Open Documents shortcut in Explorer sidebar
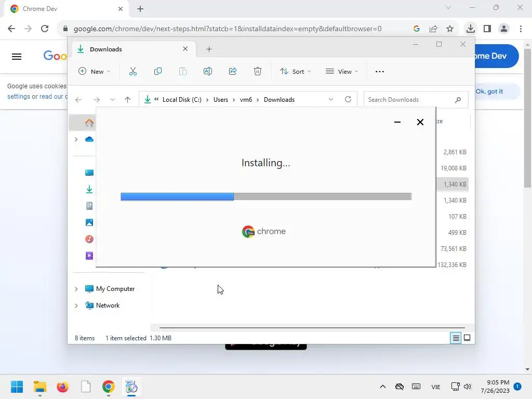Image resolution: width=532 pixels, height=399 pixels. click(89, 206)
